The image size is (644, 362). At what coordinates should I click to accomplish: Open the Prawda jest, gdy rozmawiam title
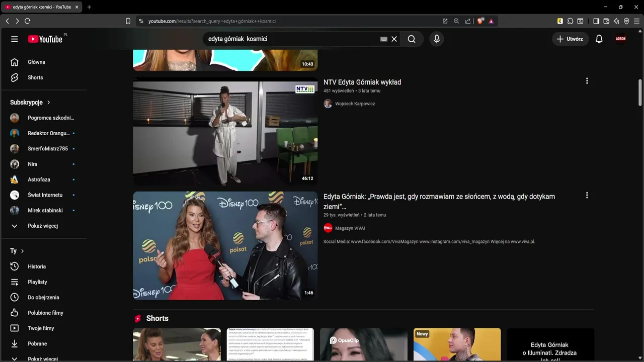point(439,202)
